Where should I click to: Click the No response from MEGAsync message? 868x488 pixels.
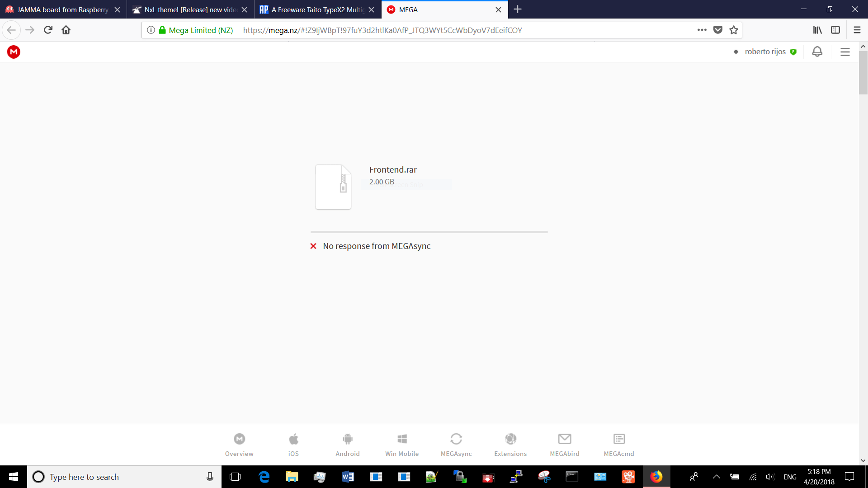point(377,246)
